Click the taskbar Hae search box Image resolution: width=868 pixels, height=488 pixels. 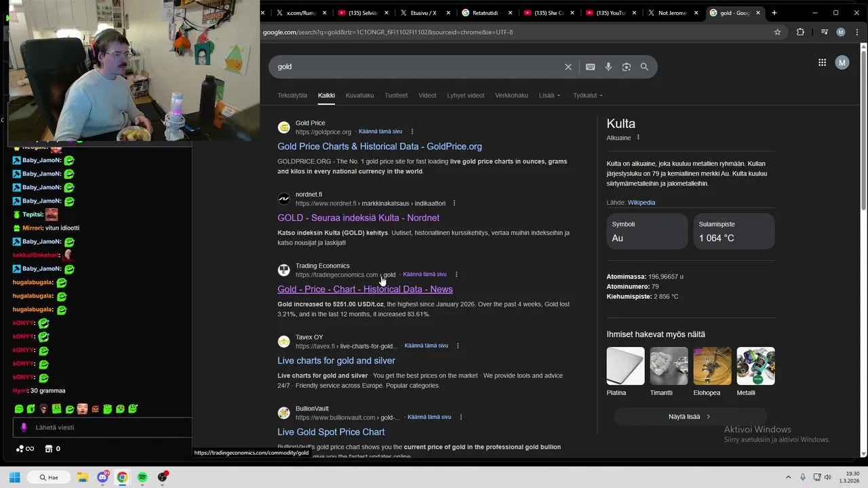(x=48, y=477)
